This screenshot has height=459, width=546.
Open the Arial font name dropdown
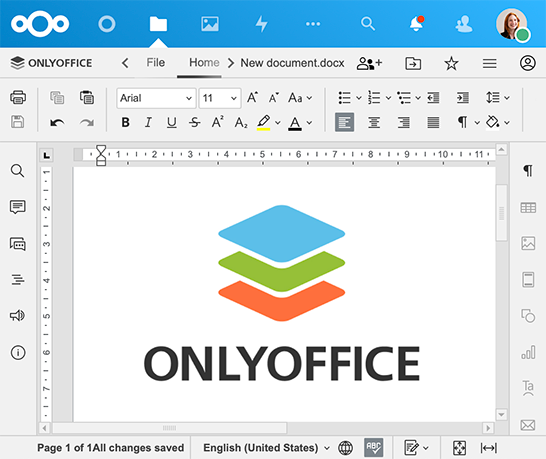coord(156,98)
